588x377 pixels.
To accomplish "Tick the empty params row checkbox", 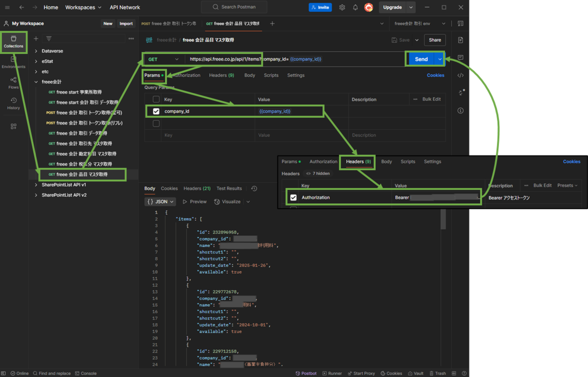I will point(156,124).
